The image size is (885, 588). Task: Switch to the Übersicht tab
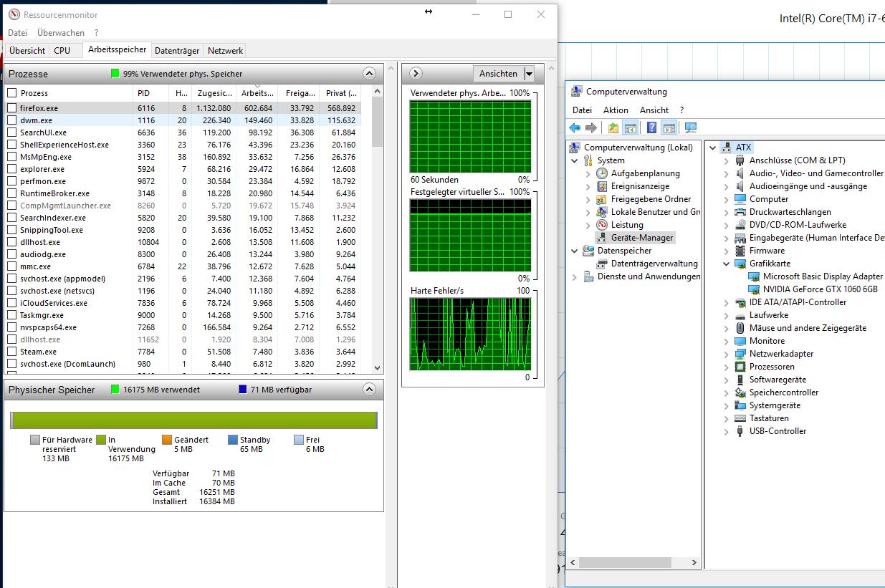(27, 50)
